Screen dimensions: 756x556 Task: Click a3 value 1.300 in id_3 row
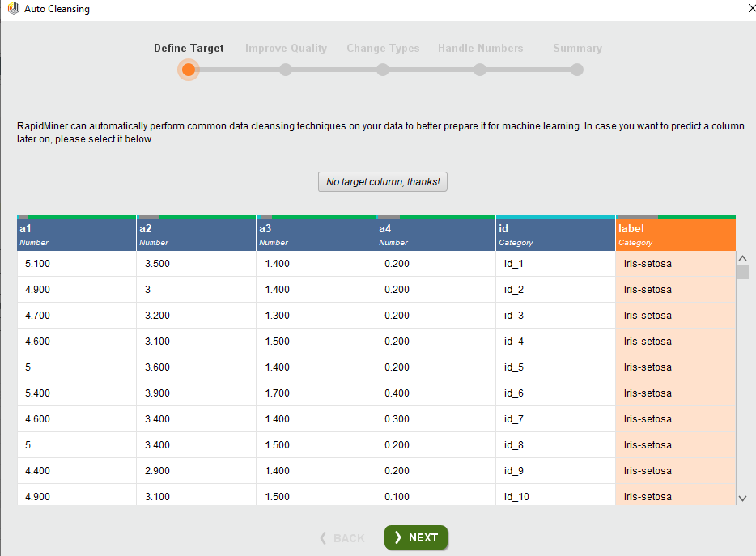(316, 316)
